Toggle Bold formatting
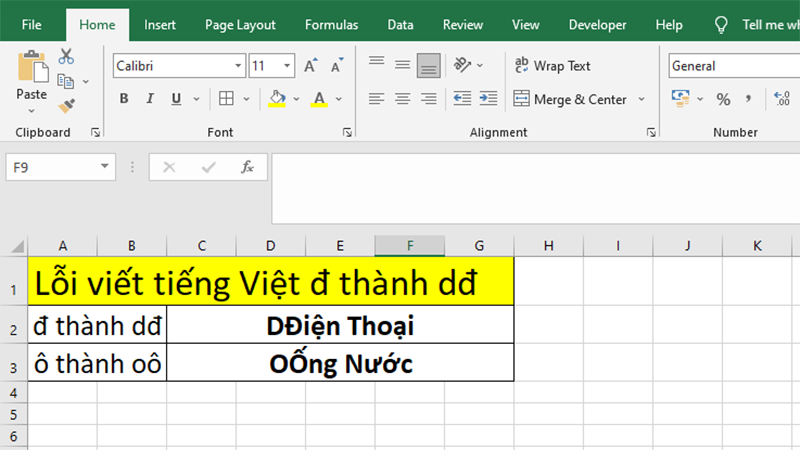The image size is (800, 450). click(x=124, y=99)
